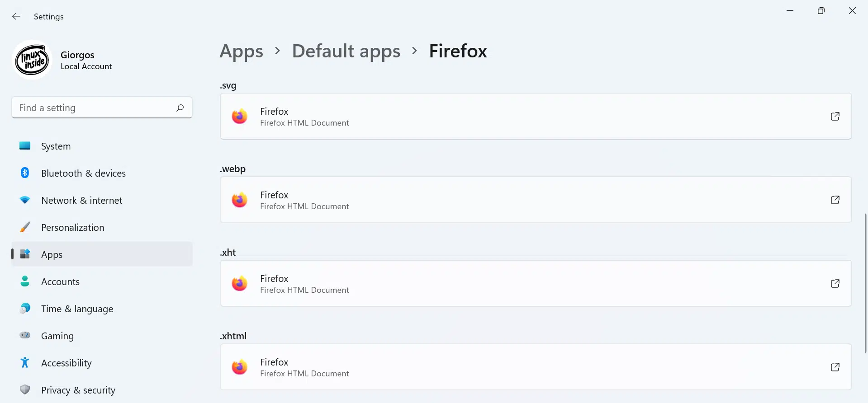Select the Apps sidebar item

point(102,254)
